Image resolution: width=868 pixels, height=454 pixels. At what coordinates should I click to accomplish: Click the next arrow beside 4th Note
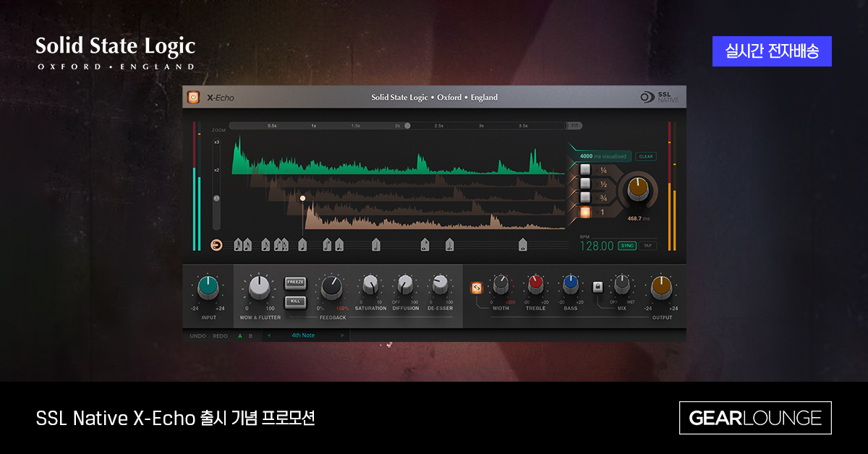click(x=343, y=335)
